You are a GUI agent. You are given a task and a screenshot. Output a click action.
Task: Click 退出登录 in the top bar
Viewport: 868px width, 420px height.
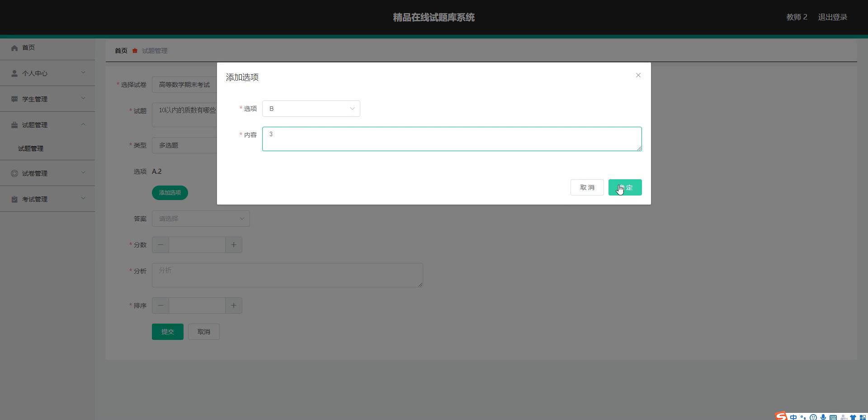click(x=832, y=17)
